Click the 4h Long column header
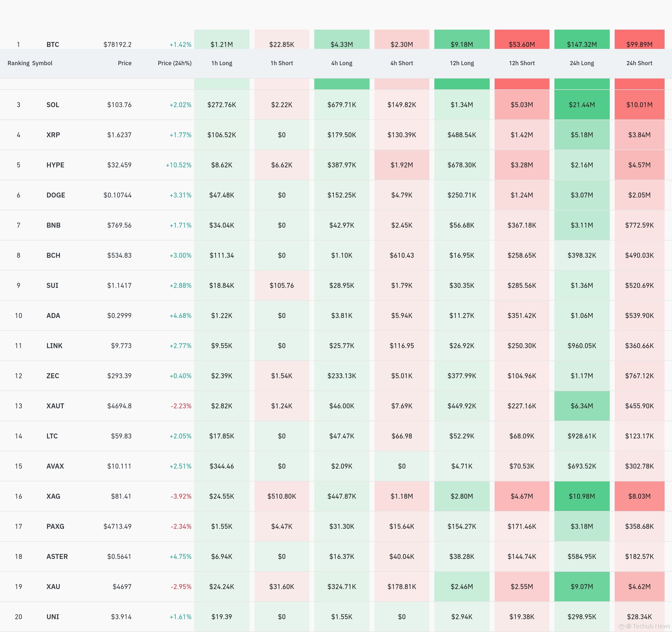 point(341,63)
